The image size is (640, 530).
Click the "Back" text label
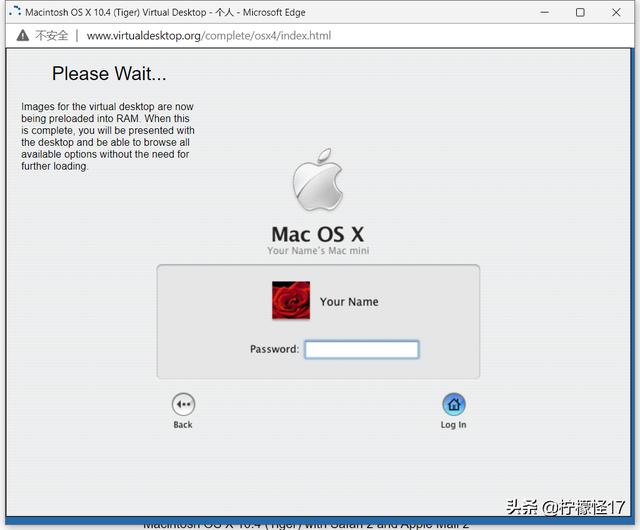(183, 425)
